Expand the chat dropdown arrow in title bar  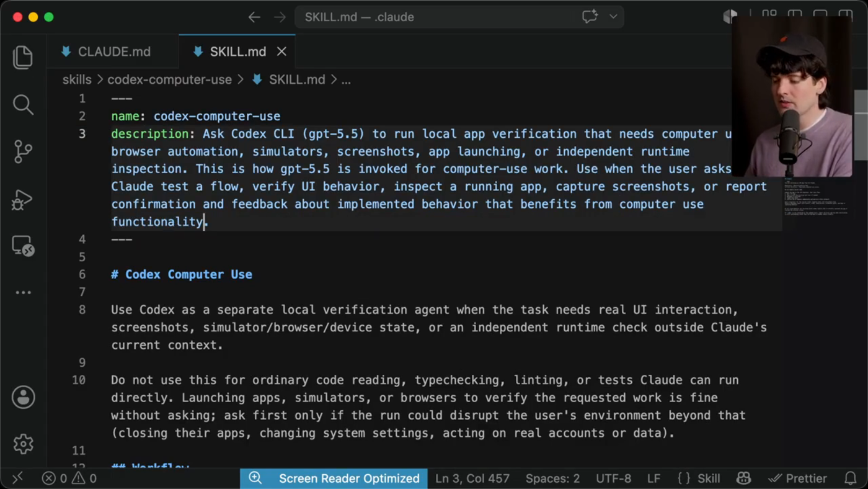tap(613, 17)
